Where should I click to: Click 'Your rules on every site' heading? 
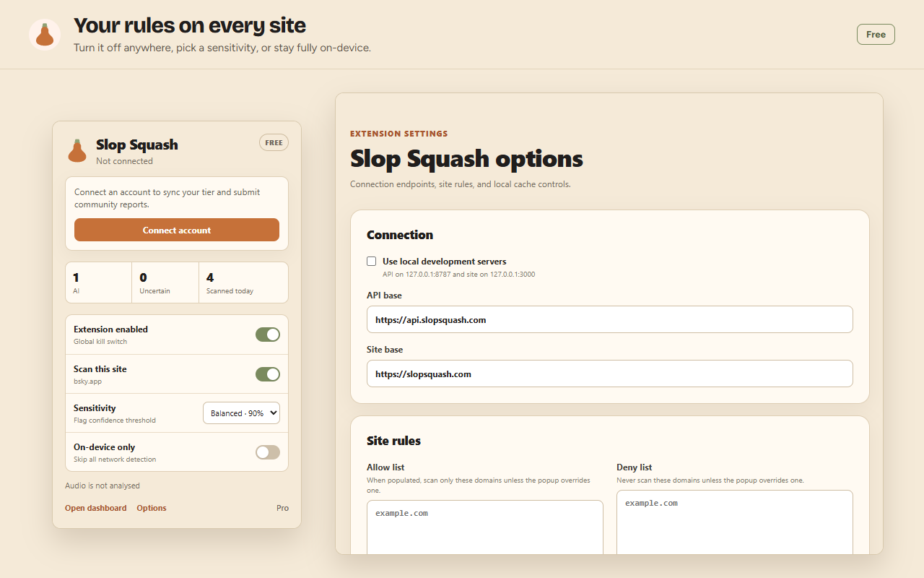[190, 26]
